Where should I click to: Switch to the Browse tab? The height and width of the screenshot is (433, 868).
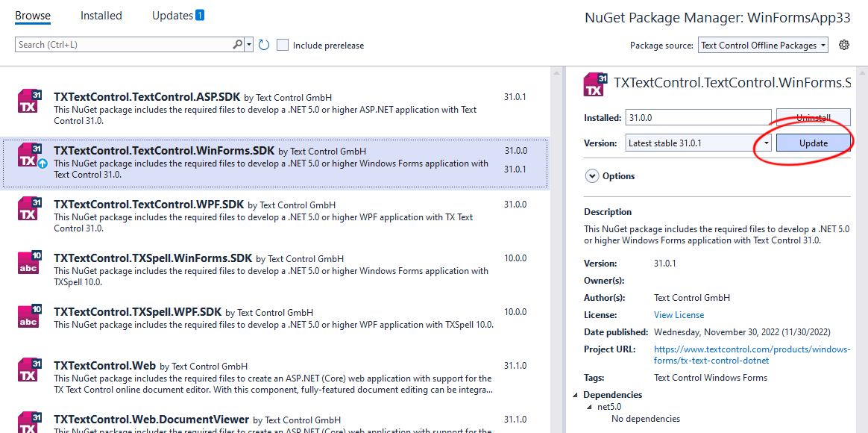[33, 16]
